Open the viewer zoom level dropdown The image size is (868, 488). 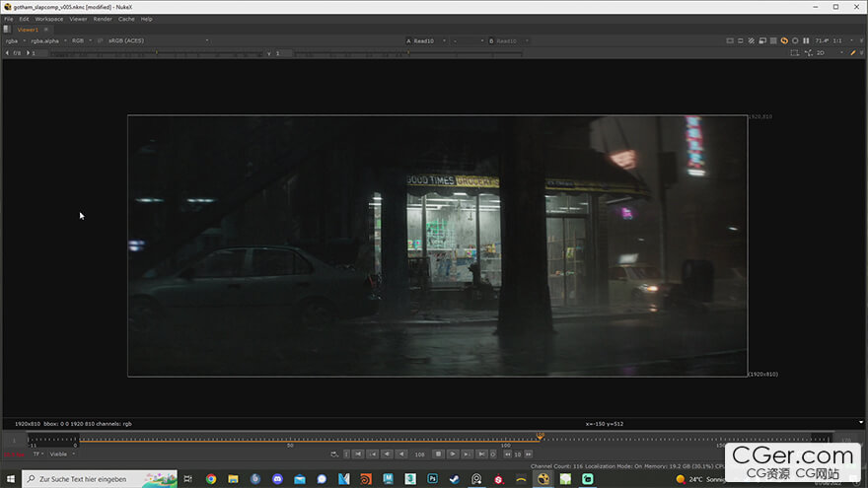822,40
